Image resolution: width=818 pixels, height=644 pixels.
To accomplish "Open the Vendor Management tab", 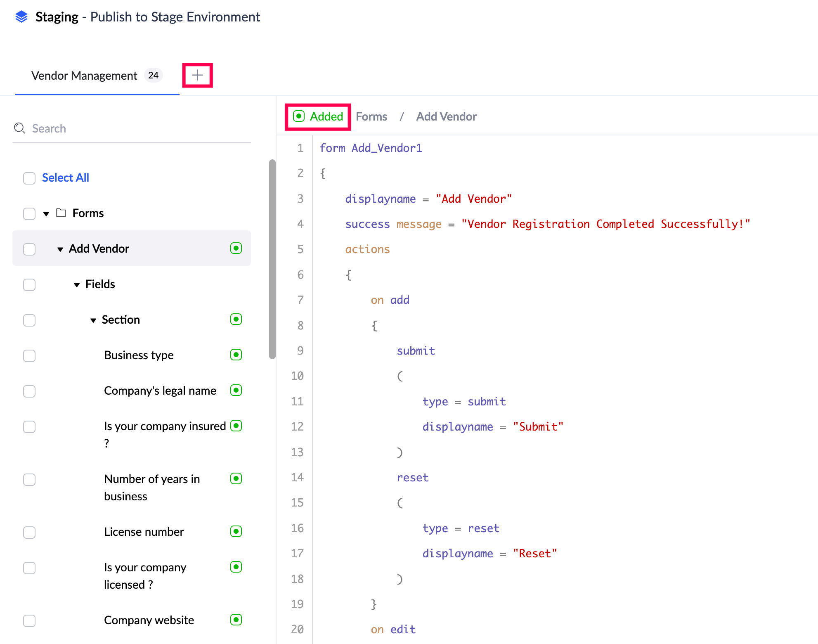I will click(85, 76).
